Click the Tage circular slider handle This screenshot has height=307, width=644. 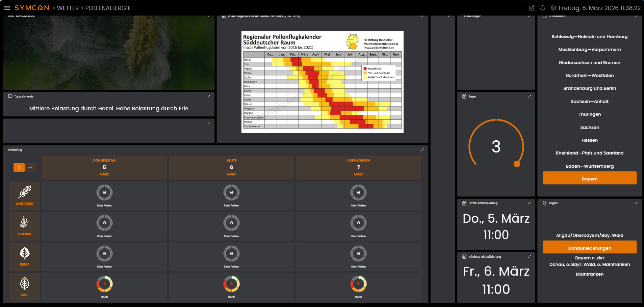[517, 164]
